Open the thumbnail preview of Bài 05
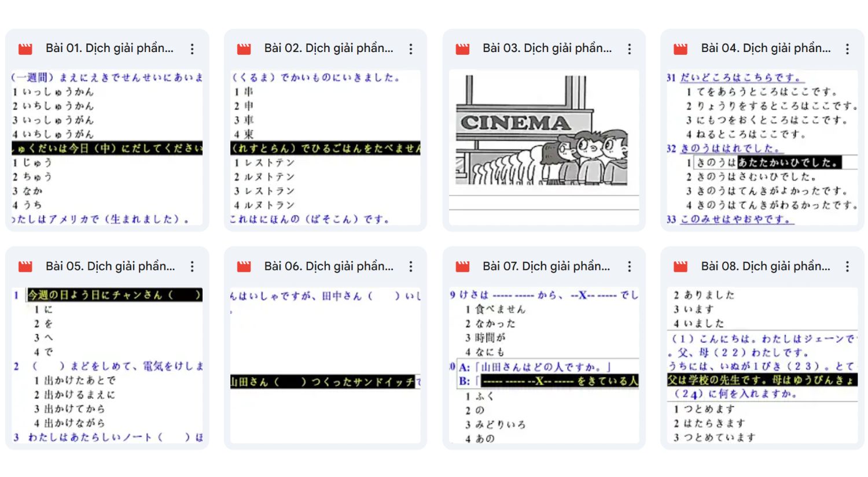 click(x=106, y=364)
